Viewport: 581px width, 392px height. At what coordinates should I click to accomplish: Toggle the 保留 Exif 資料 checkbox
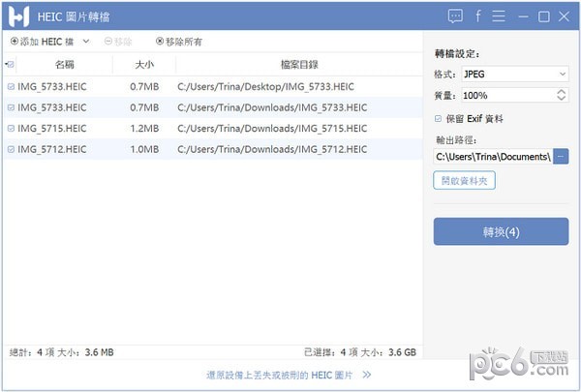pos(439,118)
